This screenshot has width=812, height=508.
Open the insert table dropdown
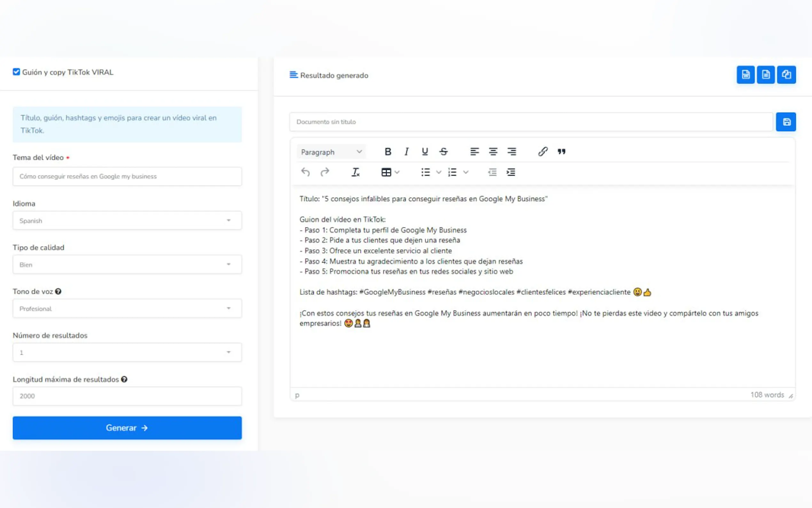coord(390,172)
